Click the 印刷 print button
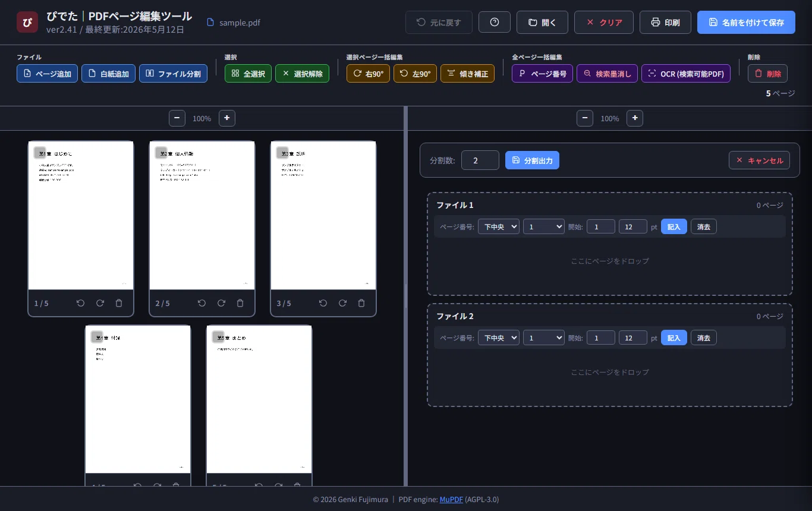Screen dimensions: 812x511 pyautogui.click(x=665, y=23)
